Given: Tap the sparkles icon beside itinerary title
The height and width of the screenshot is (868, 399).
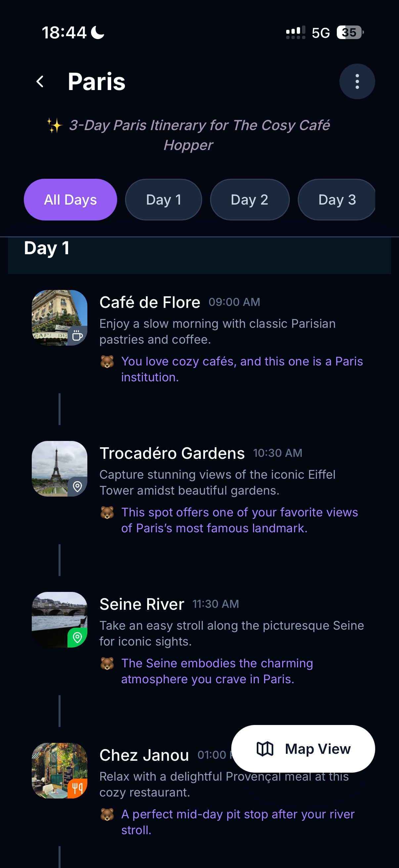Looking at the screenshot, I should (55, 126).
